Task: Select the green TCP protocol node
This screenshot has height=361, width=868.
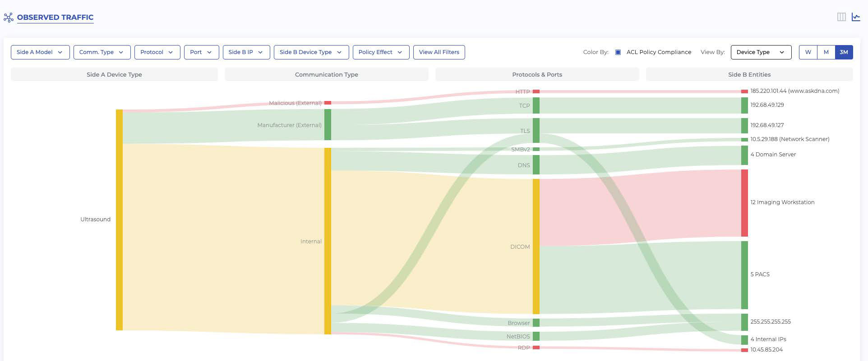Action: point(536,105)
